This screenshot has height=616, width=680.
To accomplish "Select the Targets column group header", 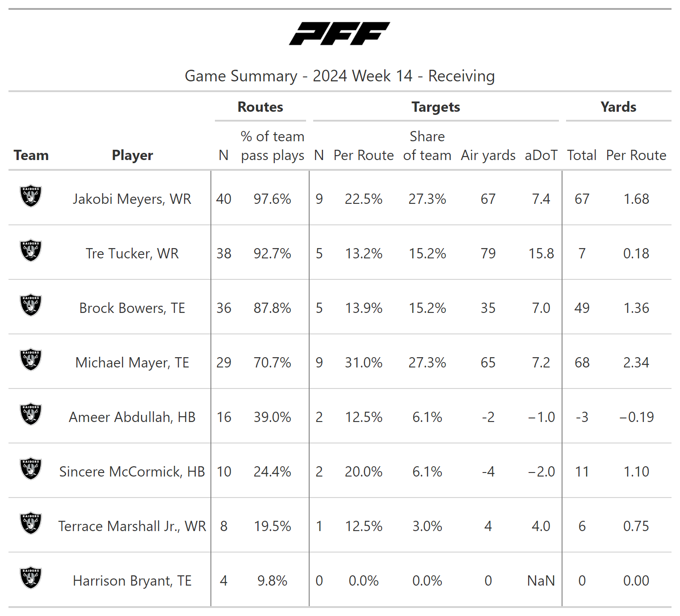I will coord(436,107).
